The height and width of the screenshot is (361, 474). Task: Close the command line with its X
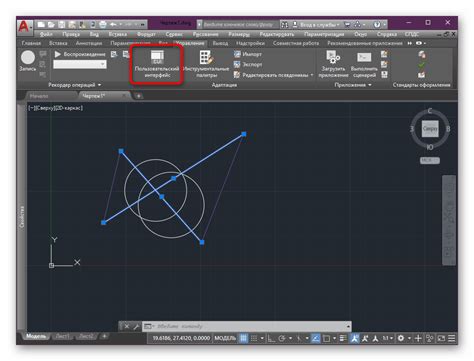(127, 326)
